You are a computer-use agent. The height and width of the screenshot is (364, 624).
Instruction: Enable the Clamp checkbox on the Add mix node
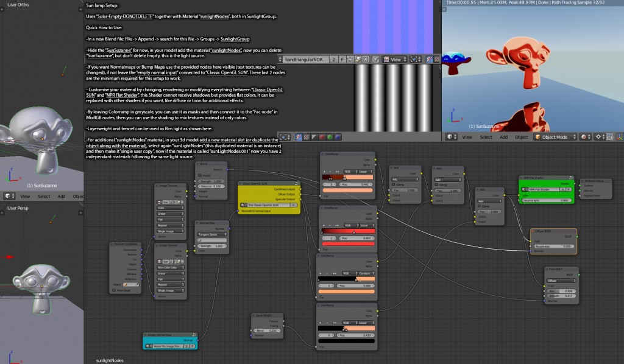393,184
